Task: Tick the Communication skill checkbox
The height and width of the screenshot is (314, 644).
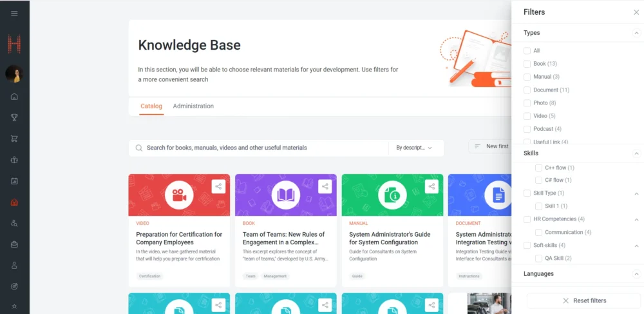Action: (539, 232)
